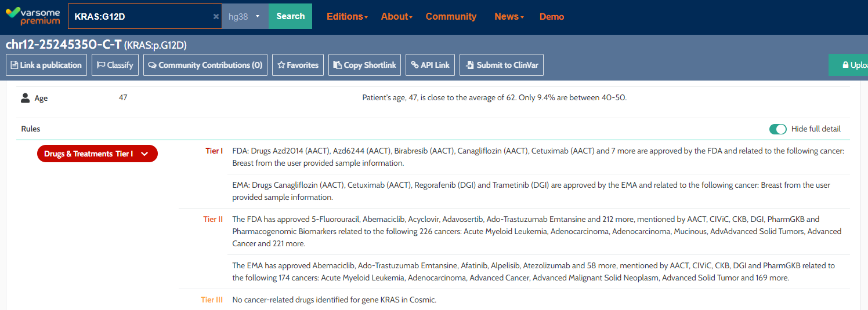
Task: Click the Age value 47
Action: tap(123, 97)
